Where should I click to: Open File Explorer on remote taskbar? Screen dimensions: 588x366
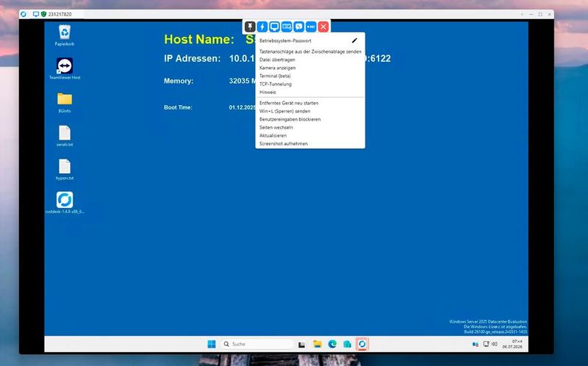click(318, 344)
